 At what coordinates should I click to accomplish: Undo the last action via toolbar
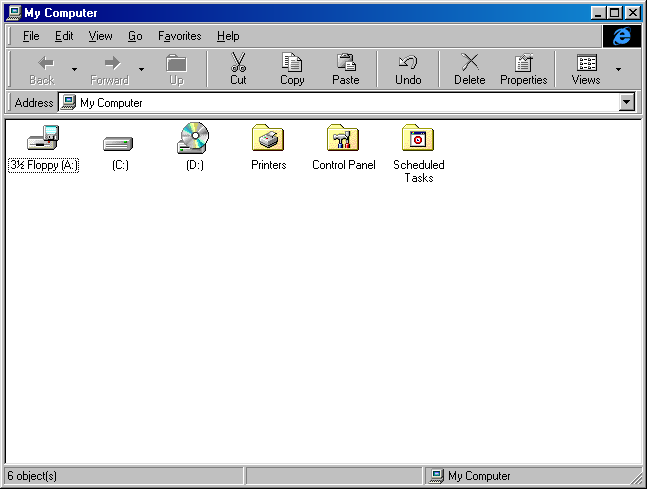(x=408, y=69)
